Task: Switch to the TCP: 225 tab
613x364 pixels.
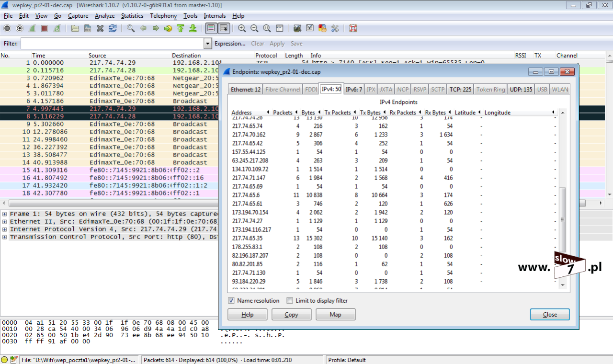Action: pyautogui.click(x=460, y=90)
